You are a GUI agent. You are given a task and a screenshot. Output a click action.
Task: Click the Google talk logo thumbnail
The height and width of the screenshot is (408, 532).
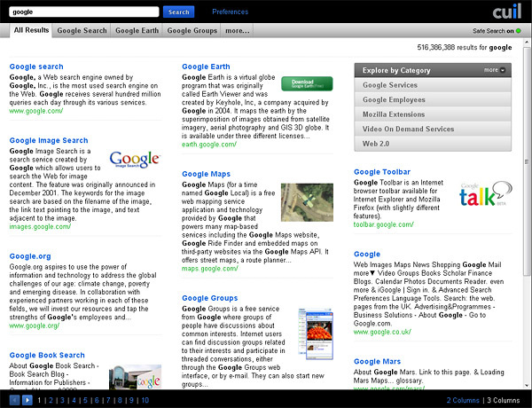tap(486, 194)
